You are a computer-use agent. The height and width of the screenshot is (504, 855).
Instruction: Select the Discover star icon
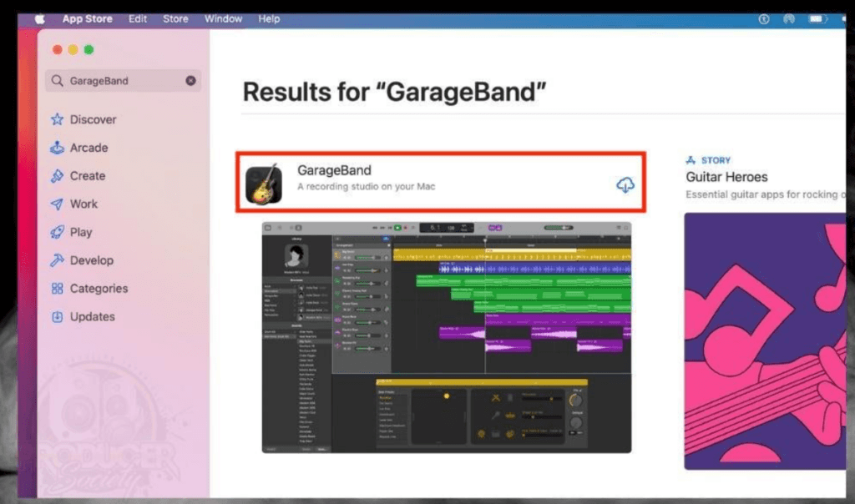click(x=58, y=119)
